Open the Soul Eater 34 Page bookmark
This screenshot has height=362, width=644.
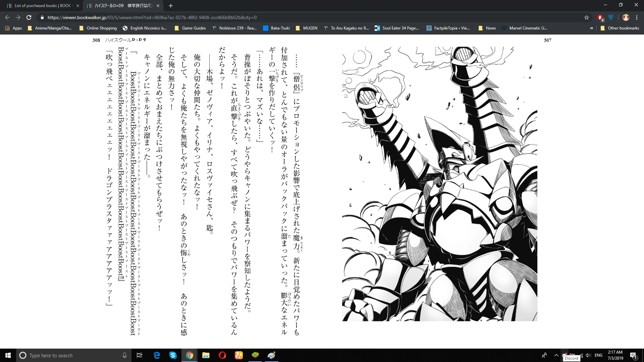397,28
